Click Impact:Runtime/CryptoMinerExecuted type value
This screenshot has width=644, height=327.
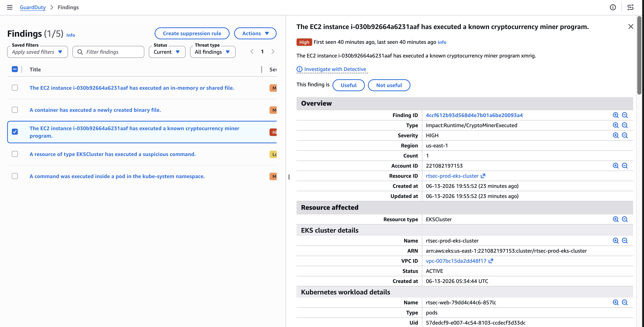pos(472,125)
